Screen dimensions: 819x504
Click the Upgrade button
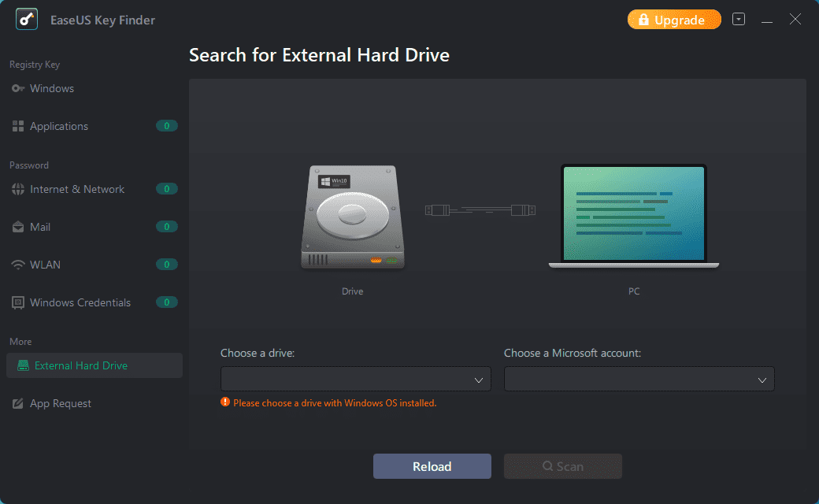pyautogui.click(x=674, y=20)
